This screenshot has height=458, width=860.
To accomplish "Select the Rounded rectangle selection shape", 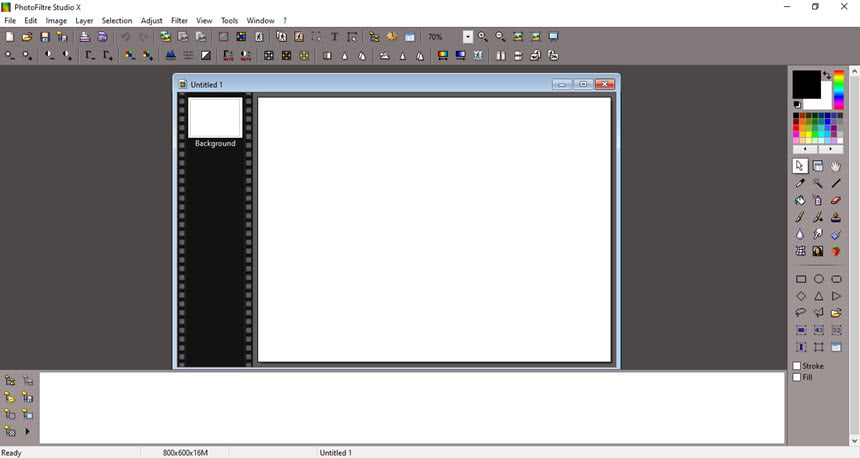I will coord(836,279).
